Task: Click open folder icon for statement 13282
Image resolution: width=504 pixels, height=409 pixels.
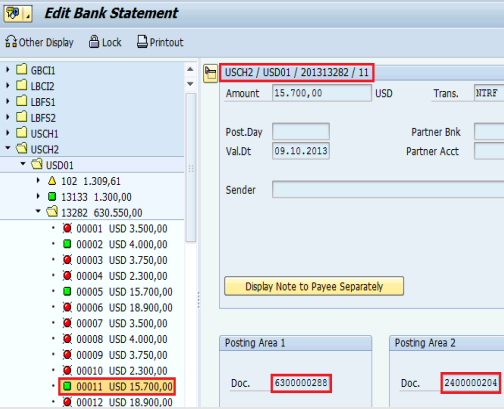Action: [52, 211]
